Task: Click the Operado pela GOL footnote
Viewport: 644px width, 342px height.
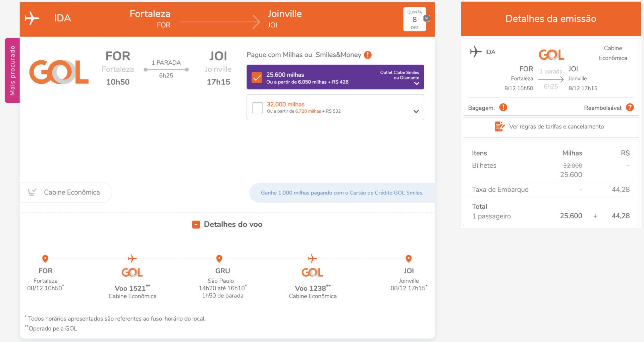Action: click(x=51, y=328)
